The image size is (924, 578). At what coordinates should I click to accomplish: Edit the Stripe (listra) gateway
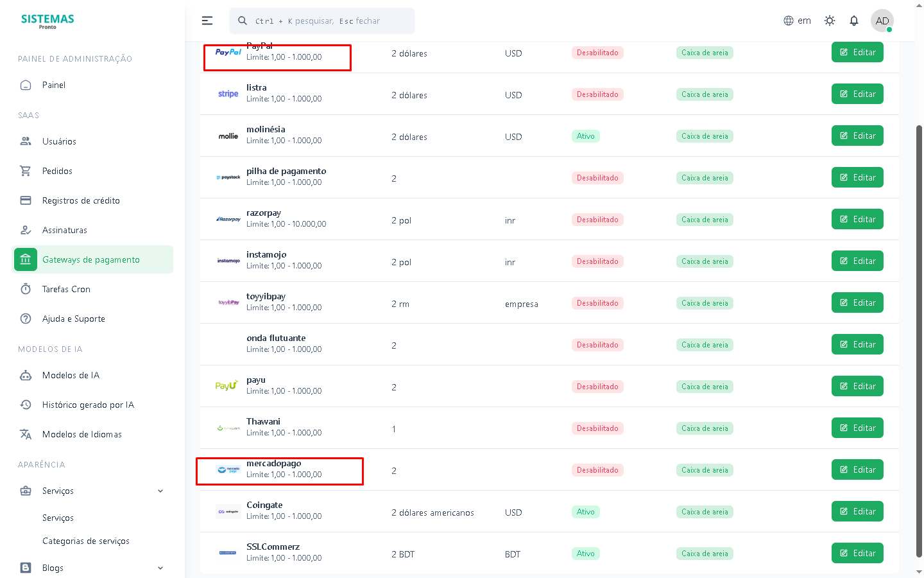857,94
